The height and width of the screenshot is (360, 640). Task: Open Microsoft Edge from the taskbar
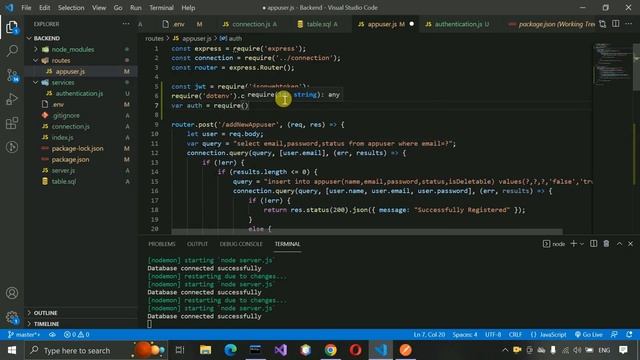pyautogui.click(x=231, y=350)
